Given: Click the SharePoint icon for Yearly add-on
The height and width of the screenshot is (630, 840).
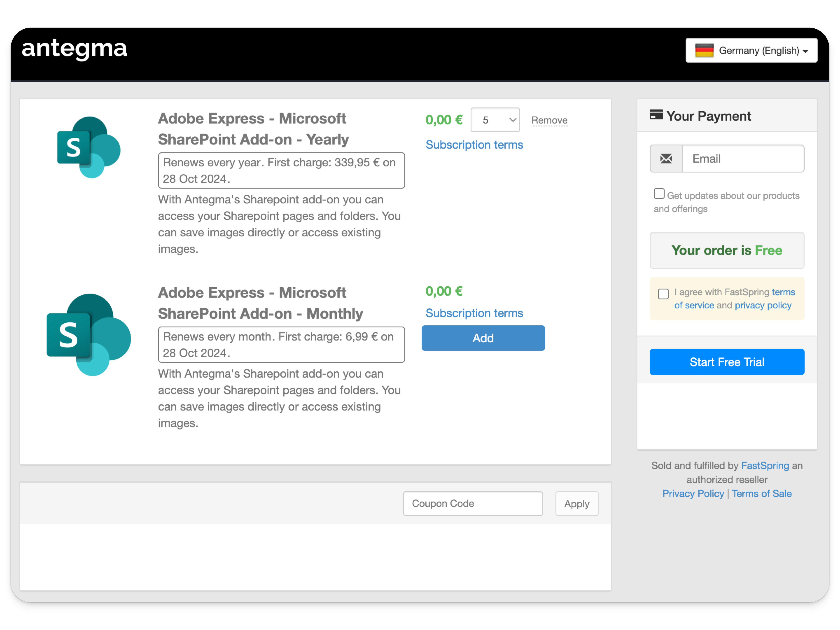Looking at the screenshot, I should point(89,147).
